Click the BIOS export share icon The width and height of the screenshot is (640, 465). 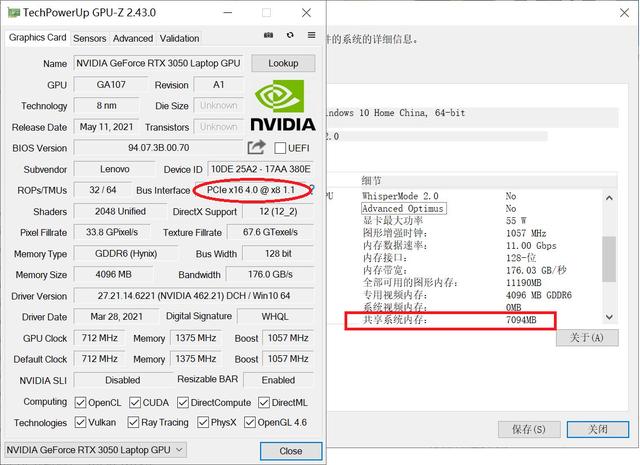pos(256,147)
